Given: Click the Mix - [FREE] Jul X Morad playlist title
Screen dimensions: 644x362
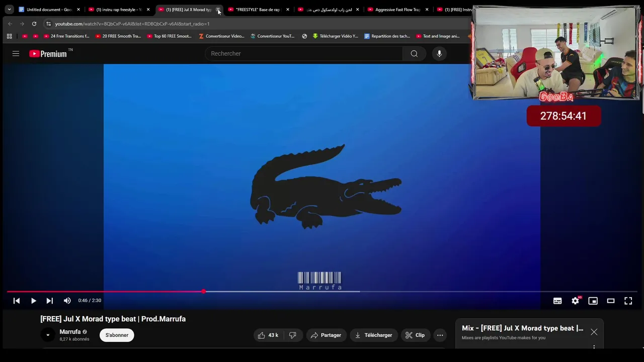Looking at the screenshot, I should tap(523, 328).
